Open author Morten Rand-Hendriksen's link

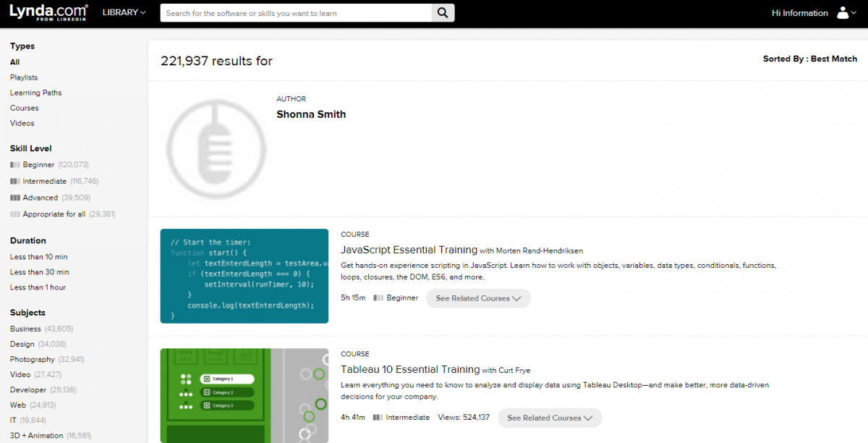point(540,250)
